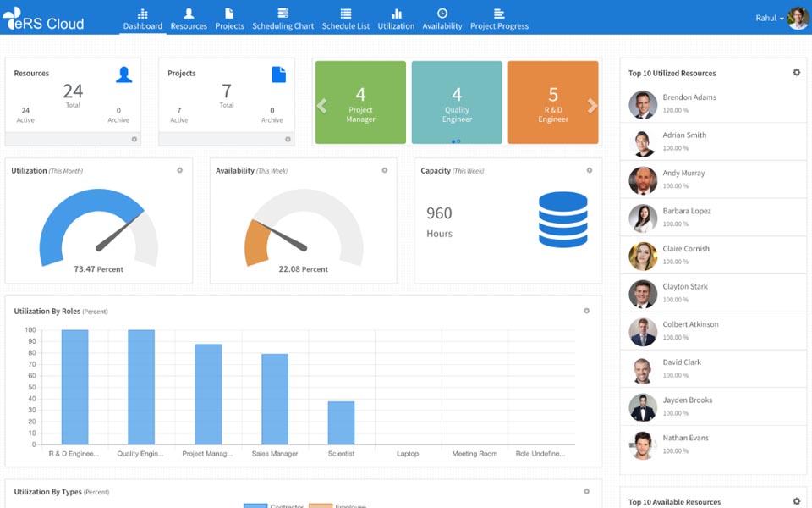Open Utilization gauge settings gear

[179, 170]
